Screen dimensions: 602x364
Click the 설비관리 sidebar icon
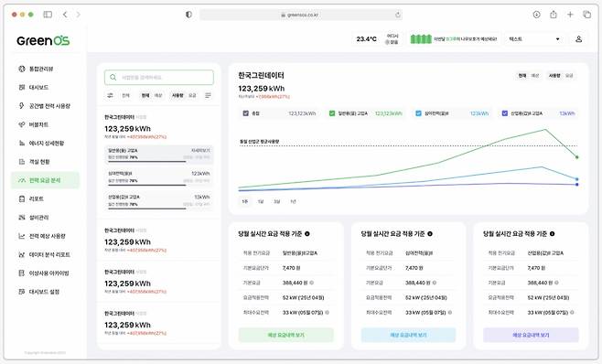[22, 218]
